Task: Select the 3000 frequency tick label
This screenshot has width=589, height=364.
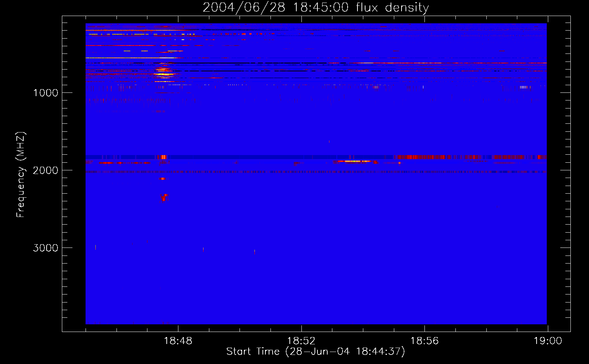Action: 46,248
